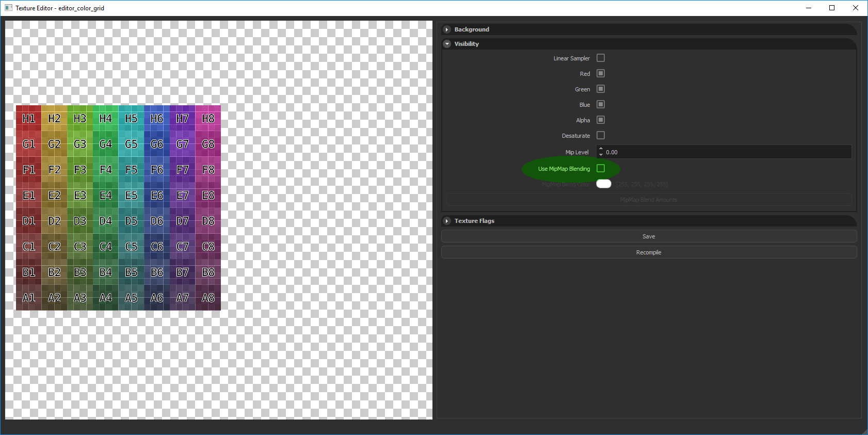Click the E4 cell in texture preview
Viewport: 868px width, 435px height.
tap(106, 196)
